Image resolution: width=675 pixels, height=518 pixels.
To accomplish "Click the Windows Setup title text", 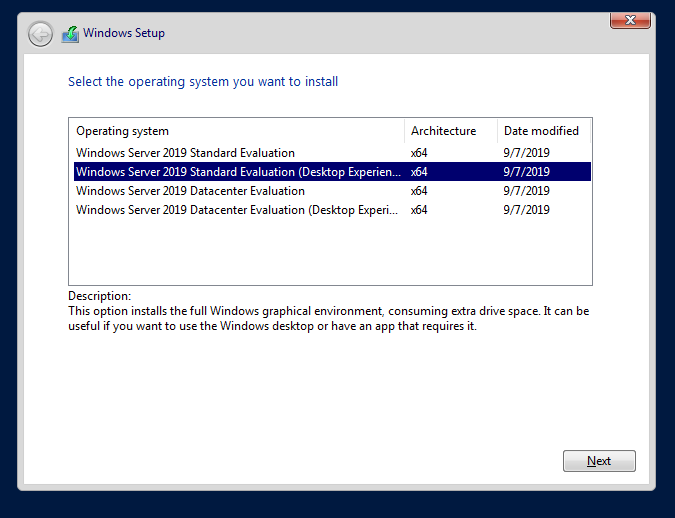I will [x=124, y=33].
